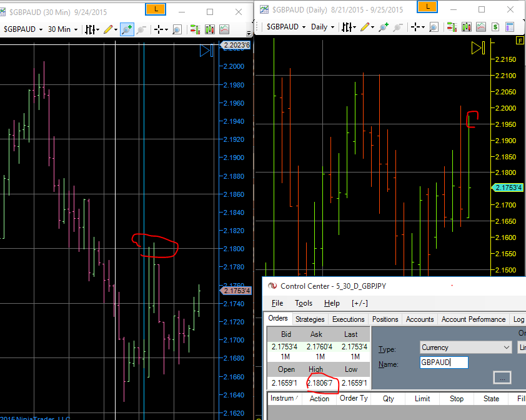The image size is (526, 420).
Task: Switch to Accounts tab
Action: point(420,319)
